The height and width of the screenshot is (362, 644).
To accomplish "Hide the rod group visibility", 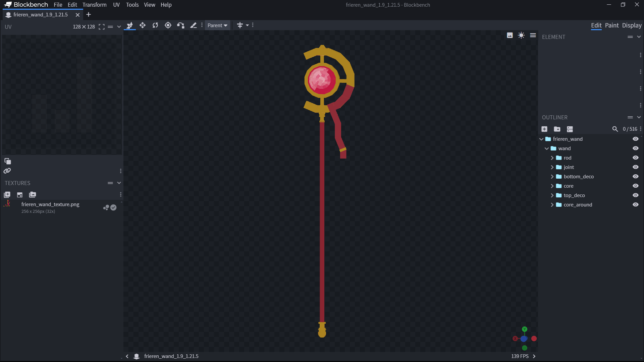I will tap(636, 158).
